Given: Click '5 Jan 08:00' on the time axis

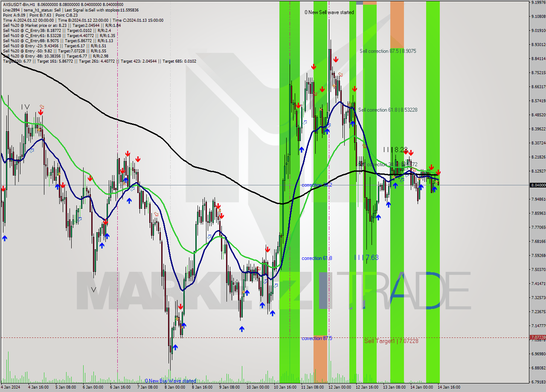Looking at the screenshot, I should pyautogui.click(x=66, y=387).
